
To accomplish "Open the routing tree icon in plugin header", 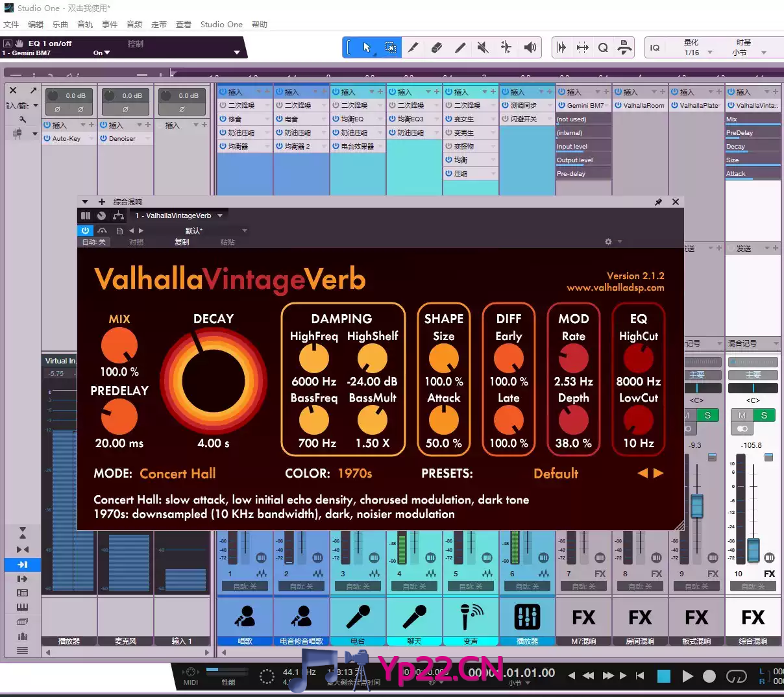I will [x=117, y=215].
